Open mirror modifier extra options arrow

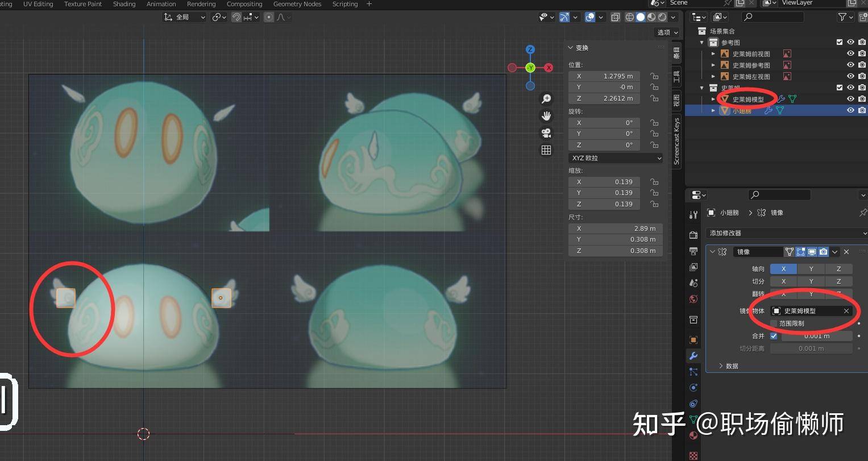834,252
